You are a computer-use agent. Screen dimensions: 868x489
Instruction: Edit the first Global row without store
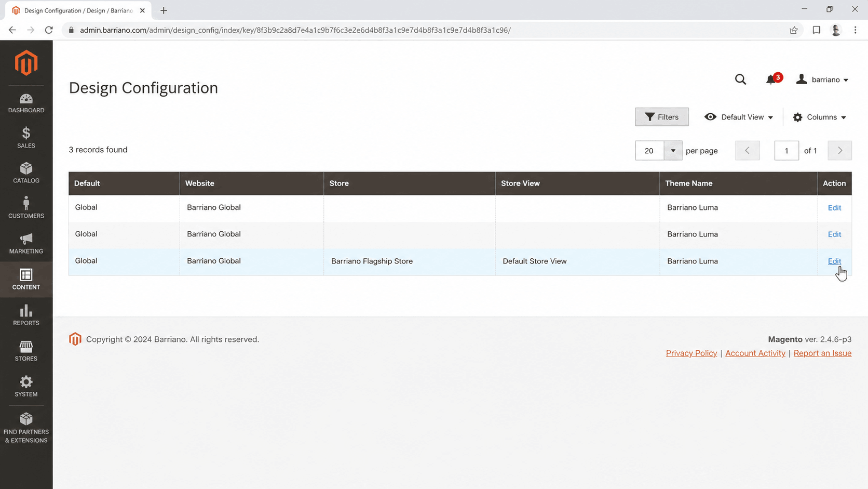834,207
